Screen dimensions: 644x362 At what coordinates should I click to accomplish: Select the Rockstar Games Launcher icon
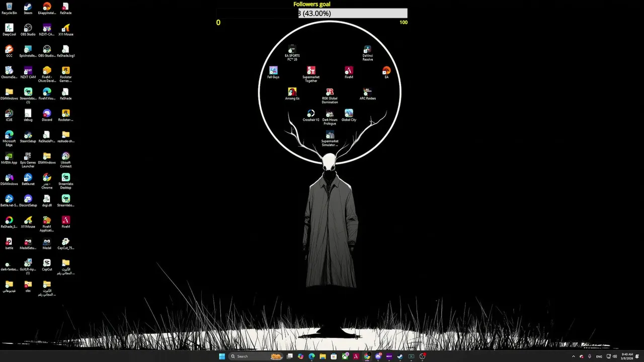coord(66,74)
